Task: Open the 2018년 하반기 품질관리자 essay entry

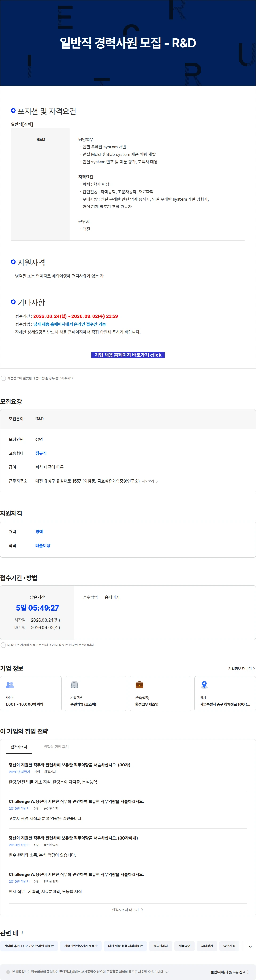Action: click(x=128, y=846)
